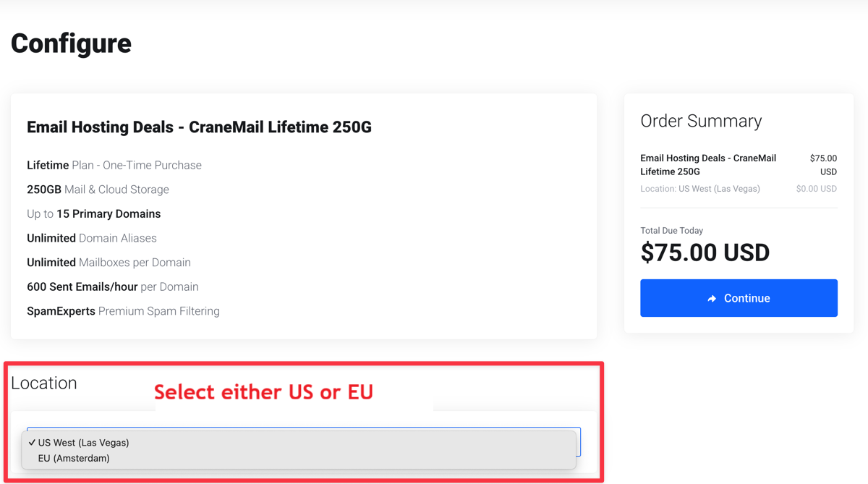868x484 pixels.
Task: Click the $0.00 USD location price
Action: pyautogui.click(x=816, y=189)
